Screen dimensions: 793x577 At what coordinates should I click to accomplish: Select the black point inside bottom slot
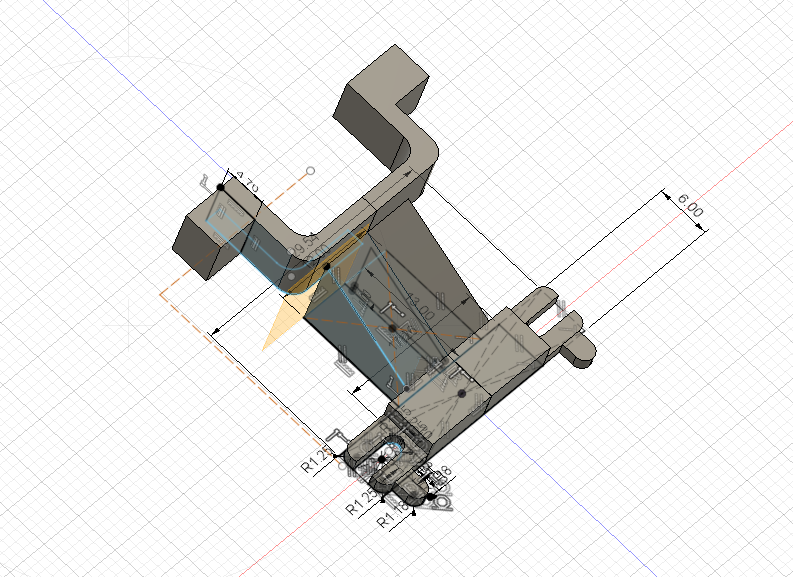pos(382,456)
